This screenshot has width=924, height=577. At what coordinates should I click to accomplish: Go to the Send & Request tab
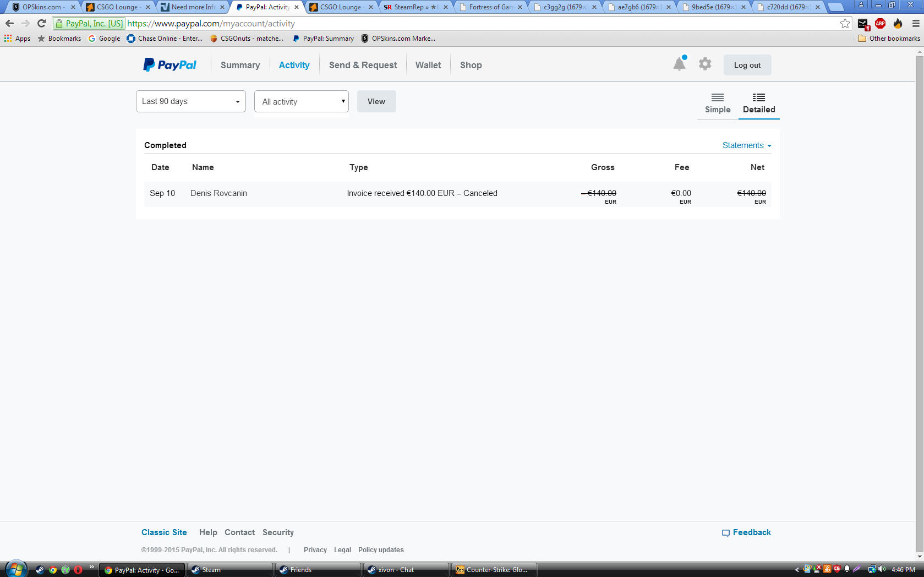coord(363,65)
